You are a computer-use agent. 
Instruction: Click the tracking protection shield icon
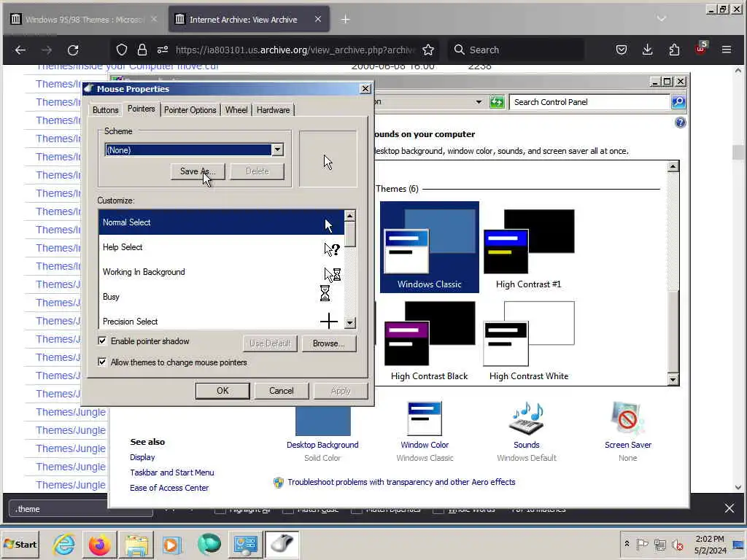(x=122, y=50)
